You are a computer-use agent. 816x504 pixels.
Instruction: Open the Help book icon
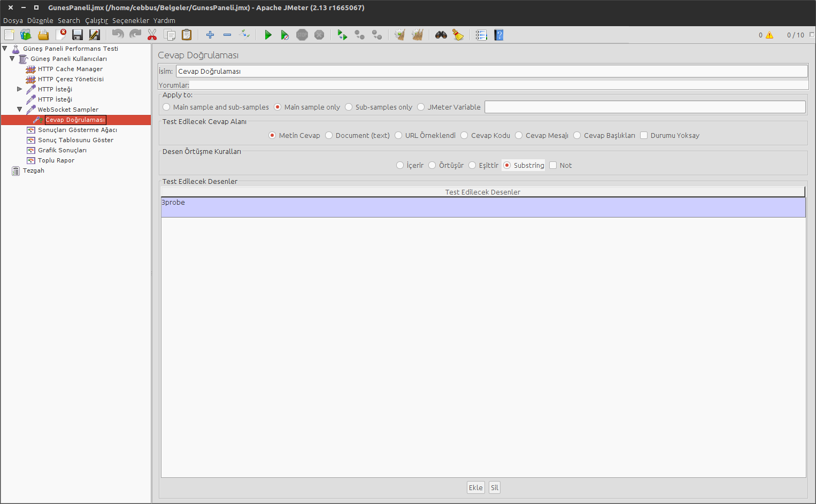click(x=499, y=35)
